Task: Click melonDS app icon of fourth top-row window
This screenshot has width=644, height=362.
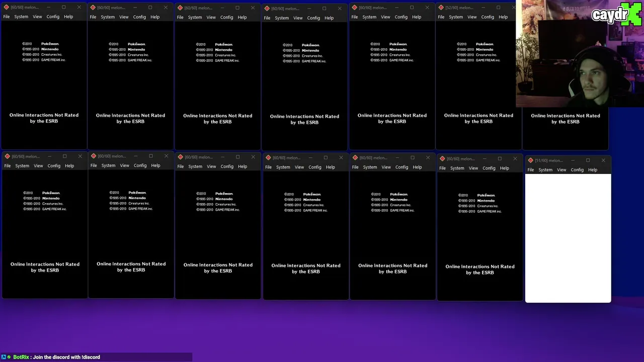Action: [x=267, y=8]
